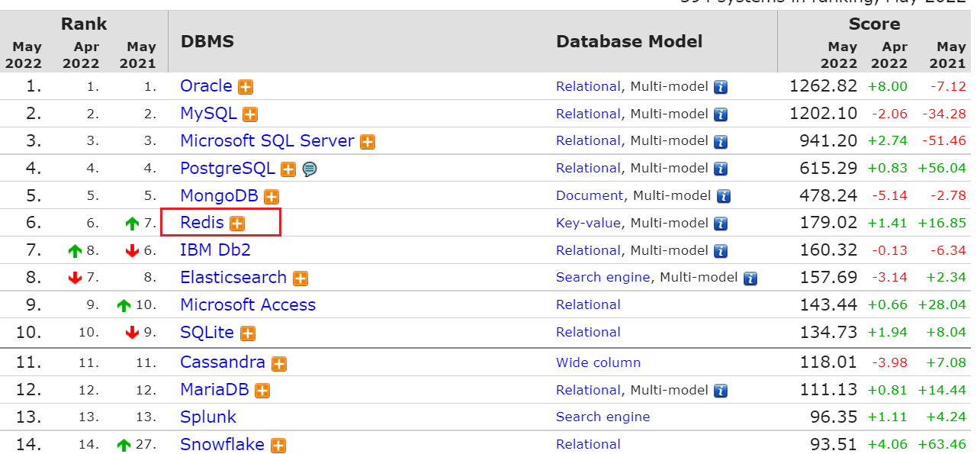Click the 941.20 score cell
The width and height of the screenshot is (980, 454).
(829, 141)
